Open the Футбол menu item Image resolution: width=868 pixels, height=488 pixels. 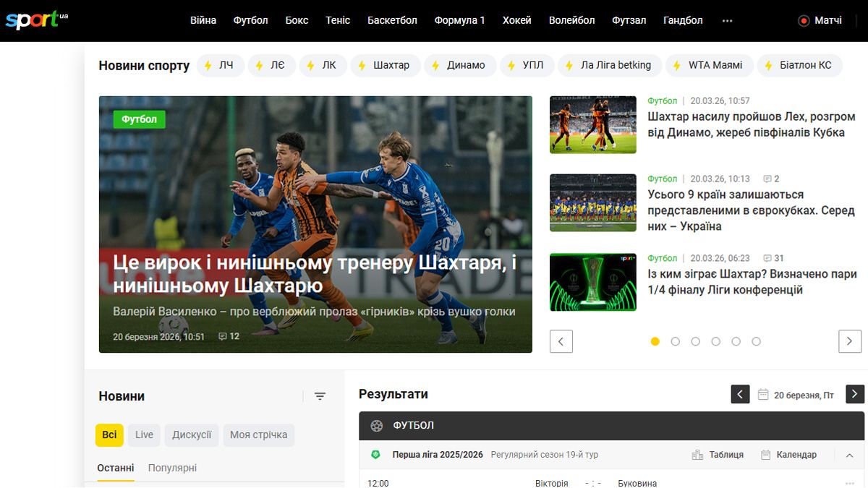pyautogui.click(x=250, y=20)
